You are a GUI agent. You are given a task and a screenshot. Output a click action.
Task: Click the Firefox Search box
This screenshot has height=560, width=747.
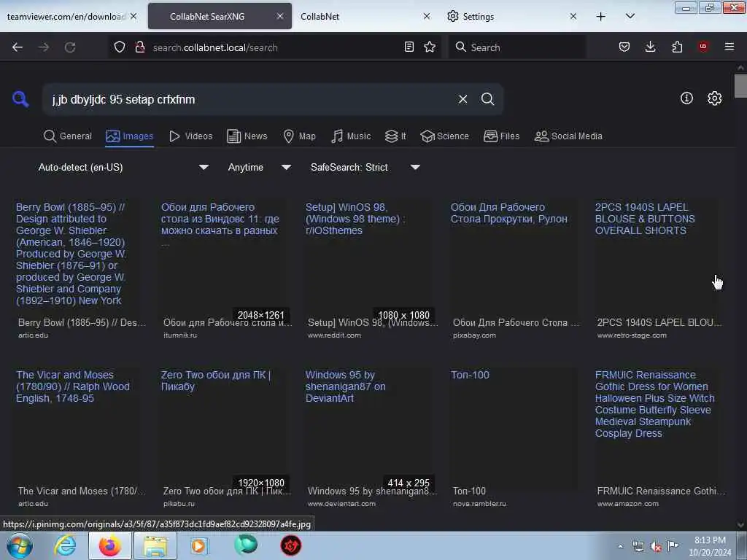517,47
